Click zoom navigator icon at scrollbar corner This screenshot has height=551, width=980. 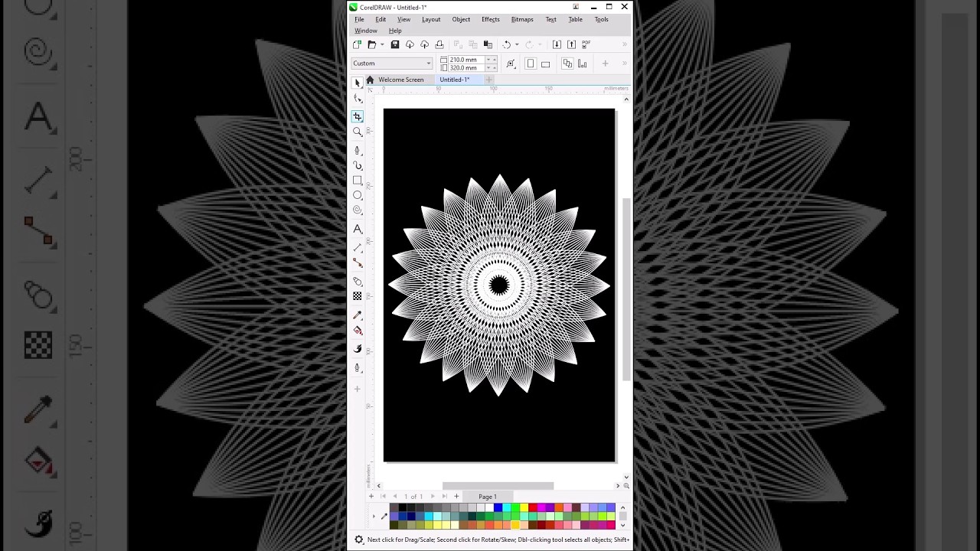626,485
